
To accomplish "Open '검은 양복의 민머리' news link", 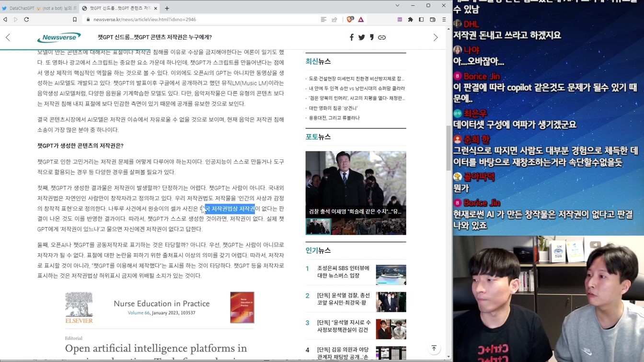I will pyautogui.click(x=357, y=98).
